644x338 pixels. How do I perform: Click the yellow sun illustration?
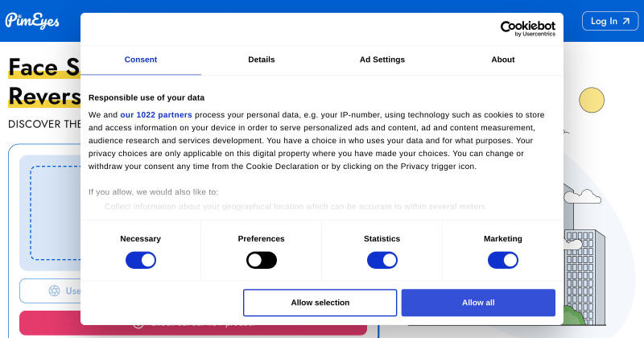tap(592, 100)
